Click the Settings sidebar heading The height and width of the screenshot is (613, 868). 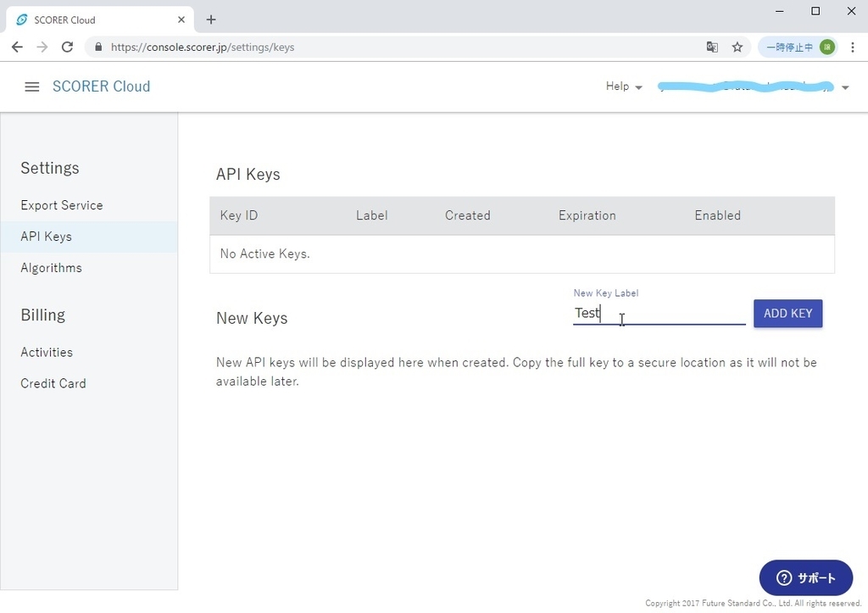pyautogui.click(x=50, y=168)
